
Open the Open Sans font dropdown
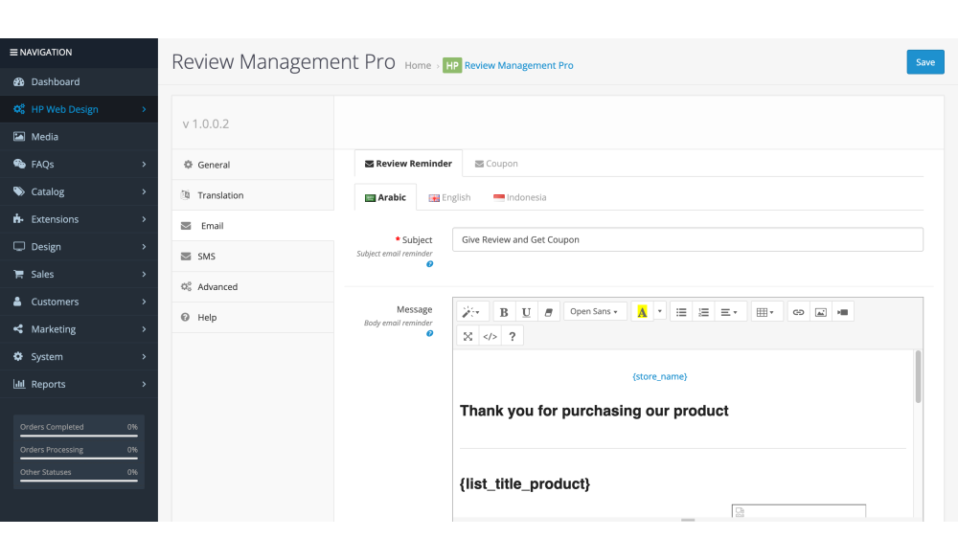[594, 312]
